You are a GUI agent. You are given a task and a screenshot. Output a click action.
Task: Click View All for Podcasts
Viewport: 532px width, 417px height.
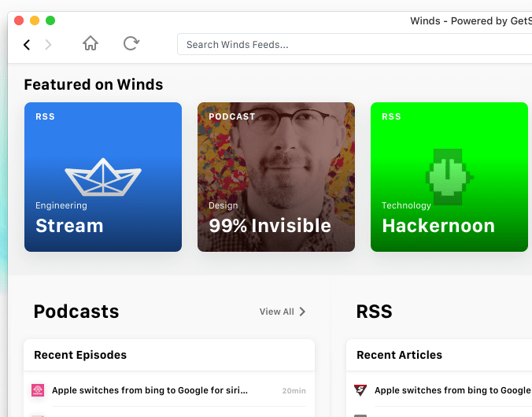[x=277, y=312]
